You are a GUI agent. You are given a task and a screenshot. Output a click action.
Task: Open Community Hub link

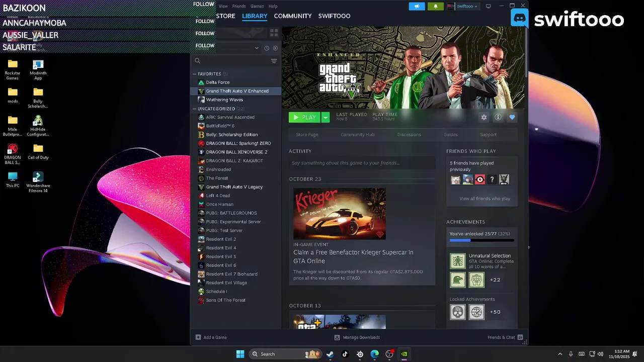357,135
